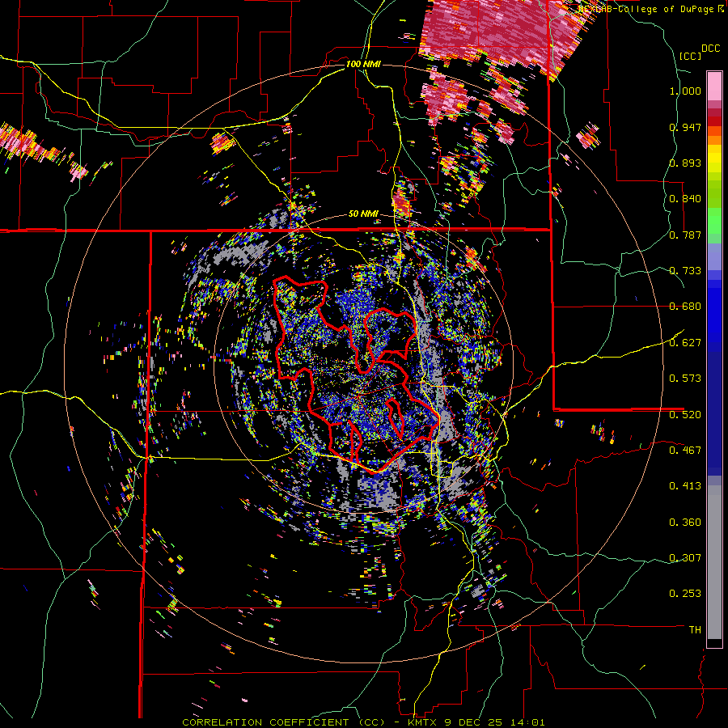This screenshot has width=728, height=728.
Task: Click the 1.000 legend value
Action: (685, 91)
